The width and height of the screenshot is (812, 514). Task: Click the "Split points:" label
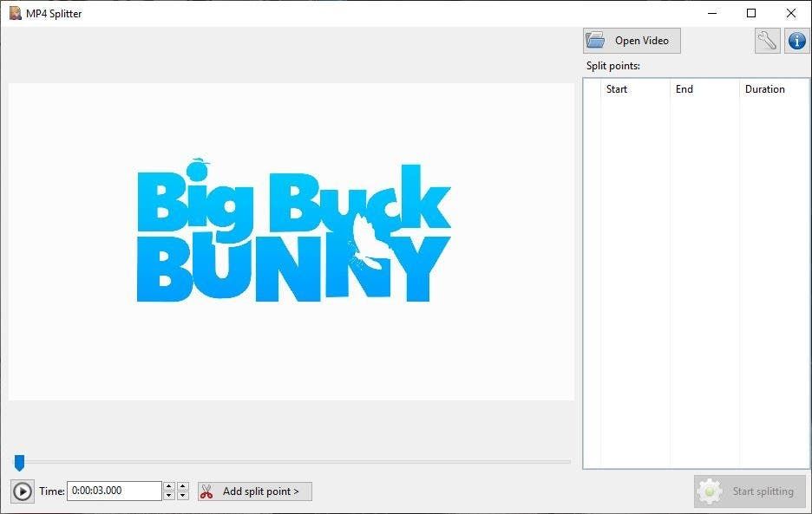(613, 66)
